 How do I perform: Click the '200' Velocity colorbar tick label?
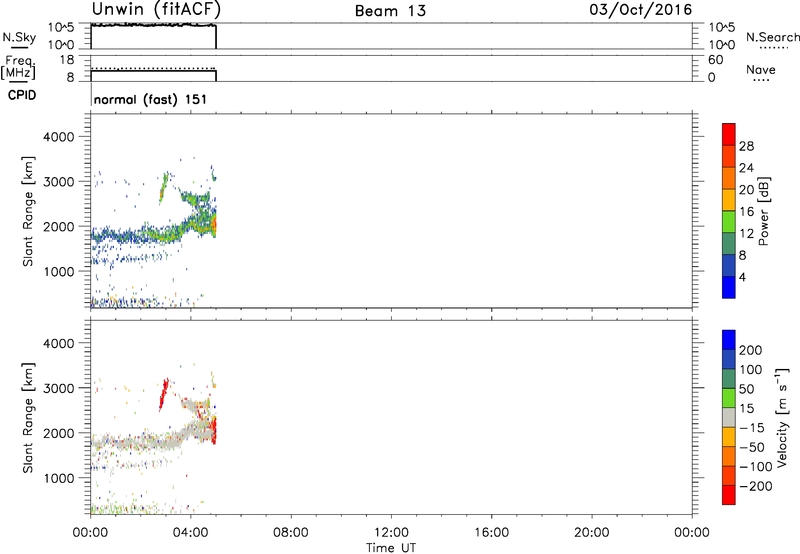coord(751,350)
